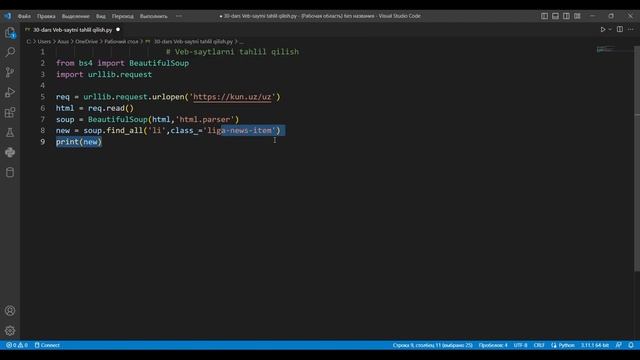Click the OneDrive breadcrumb segment

86,42
